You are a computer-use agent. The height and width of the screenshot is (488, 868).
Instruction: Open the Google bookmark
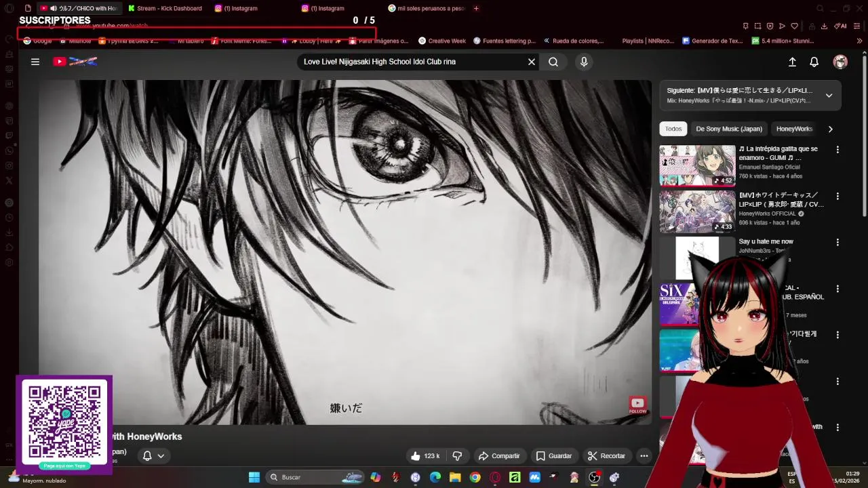[x=37, y=41]
